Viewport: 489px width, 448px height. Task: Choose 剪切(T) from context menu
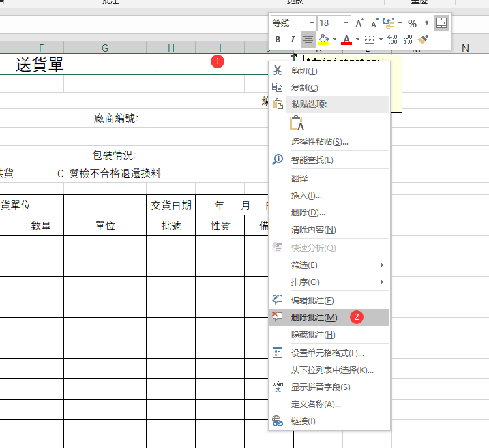click(x=329, y=71)
